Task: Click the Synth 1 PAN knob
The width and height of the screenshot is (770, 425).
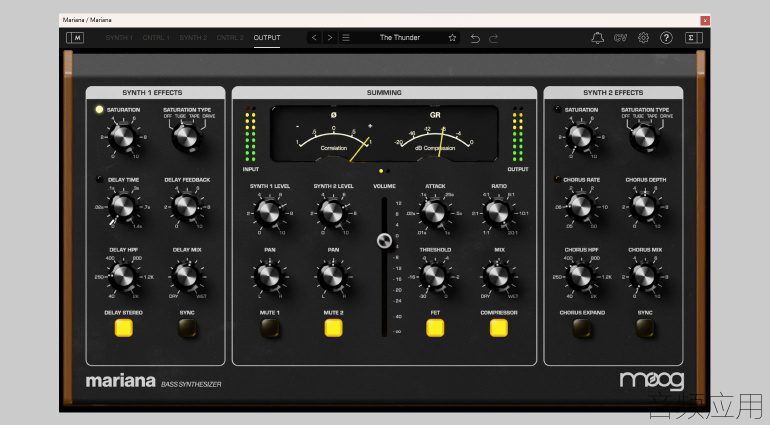Action: (269, 277)
